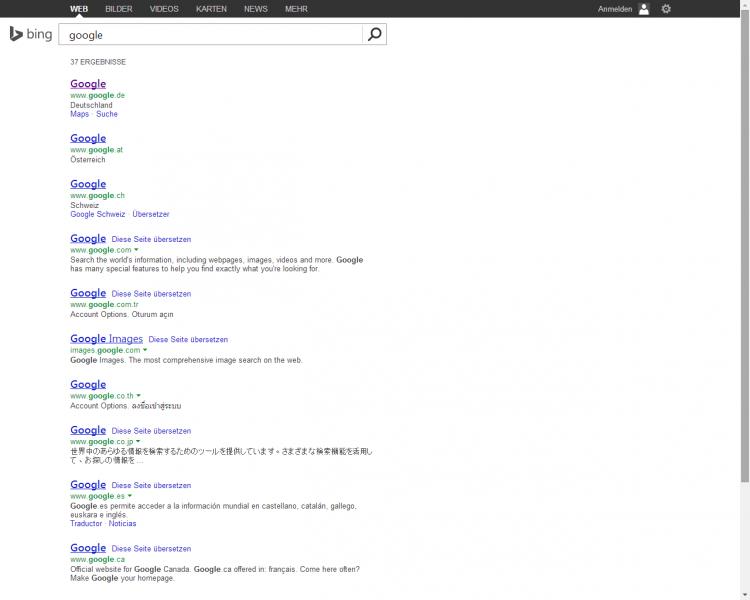Switch to the WEB tab
The height and width of the screenshot is (600, 750).
79,9
